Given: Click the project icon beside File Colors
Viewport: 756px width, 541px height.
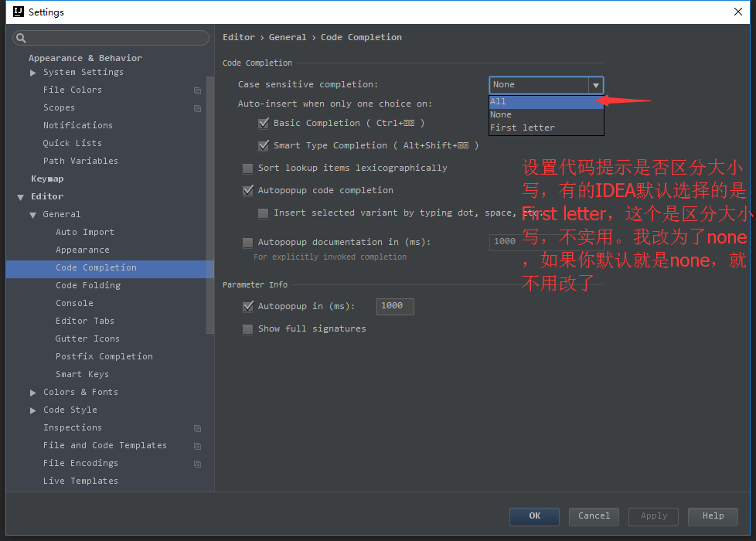Looking at the screenshot, I should click(197, 90).
